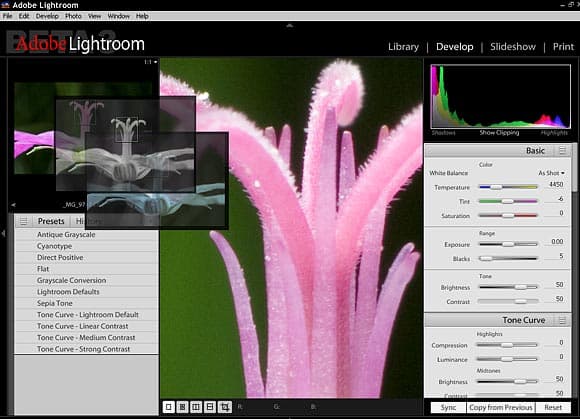Click the Shadows label under the histogram
The image size is (580, 419).
(443, 132)
